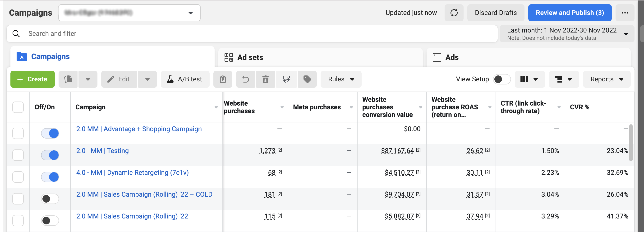Turn off the 2.0 - MM | Testing campaign
Viewport: 644px width, 232px height.
pyautogui.click(x=50, y=155)
